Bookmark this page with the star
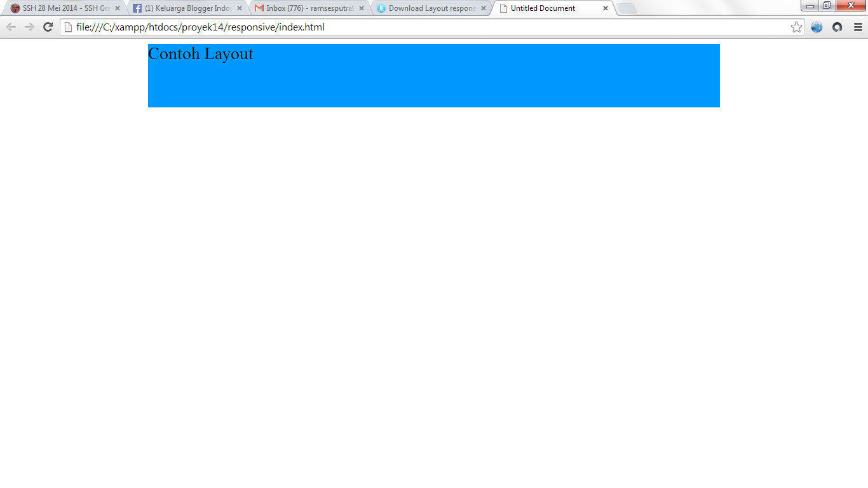The height and width of the screenshot is (488, 868). [796, 27]
